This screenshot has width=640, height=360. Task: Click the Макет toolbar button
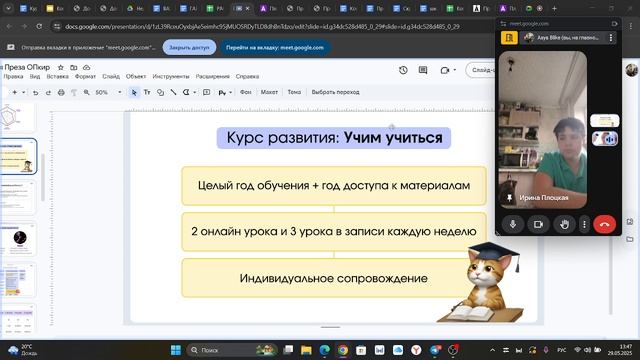[269, 92]
